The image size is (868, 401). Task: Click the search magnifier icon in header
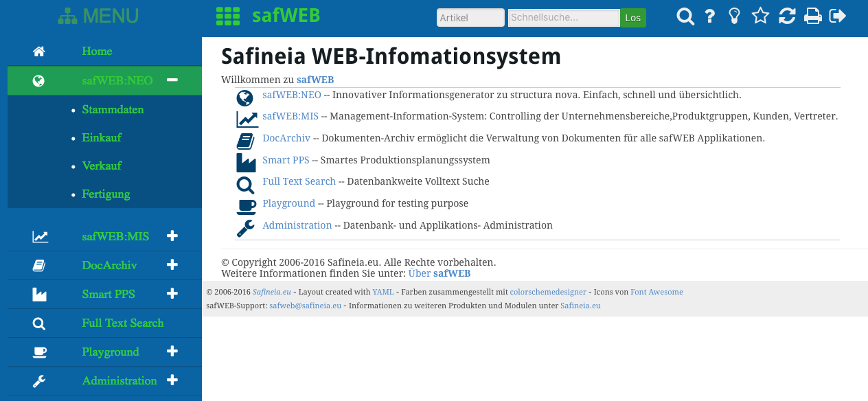(685, 16)
